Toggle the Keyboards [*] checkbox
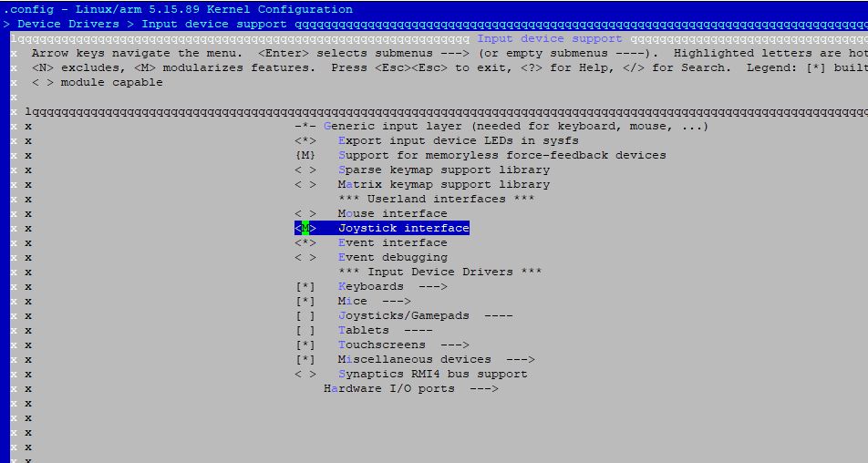 (x=305, y=286)
